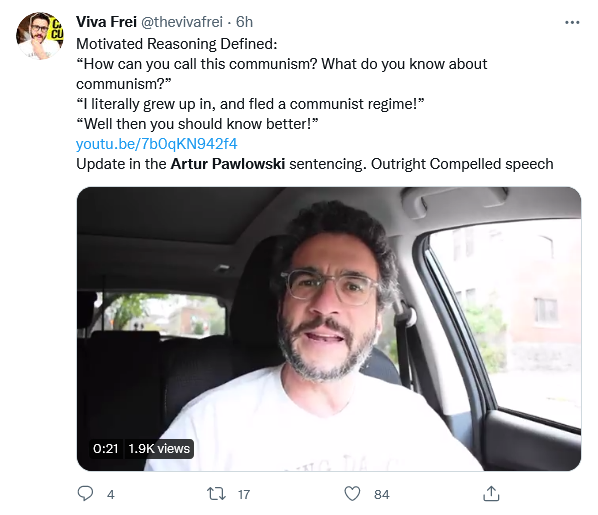The image size is (598, 515).
Task: Open the @thevivafrei handle link
Action: click(182, 22)
